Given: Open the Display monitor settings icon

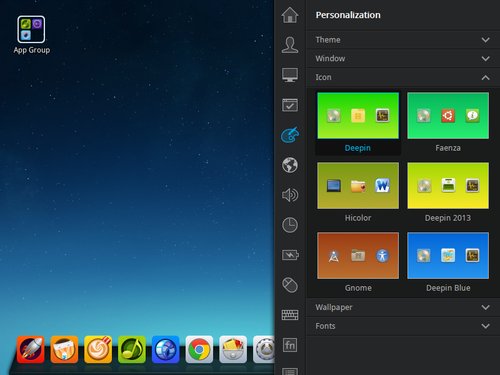Looking at the screenshot, I should click(290, 75).
